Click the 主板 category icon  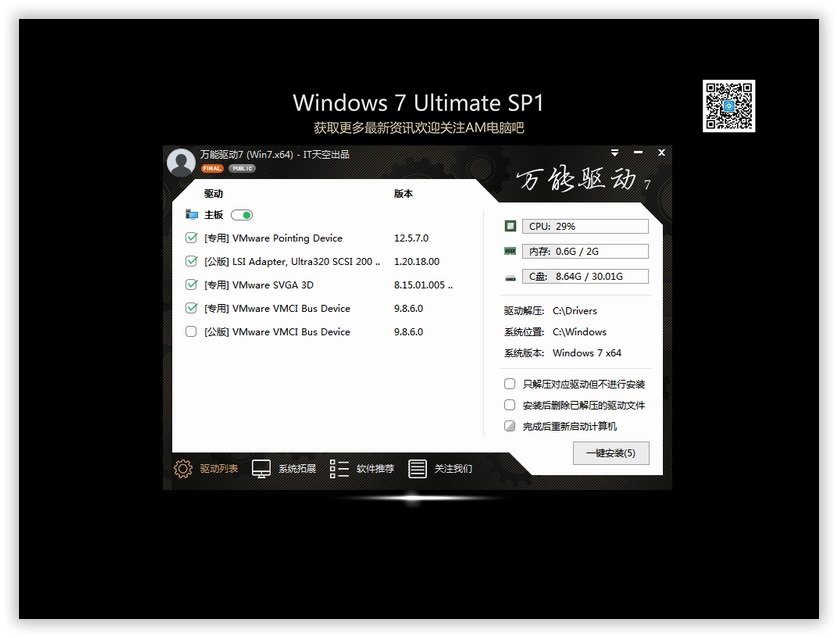click(191, 215)
